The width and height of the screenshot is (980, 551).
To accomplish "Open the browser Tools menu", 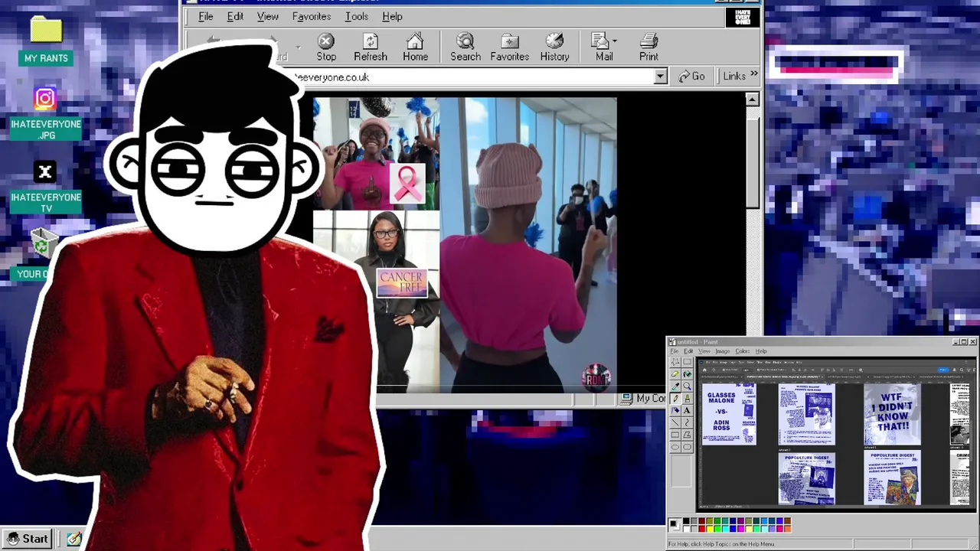I will coord(357,16).
